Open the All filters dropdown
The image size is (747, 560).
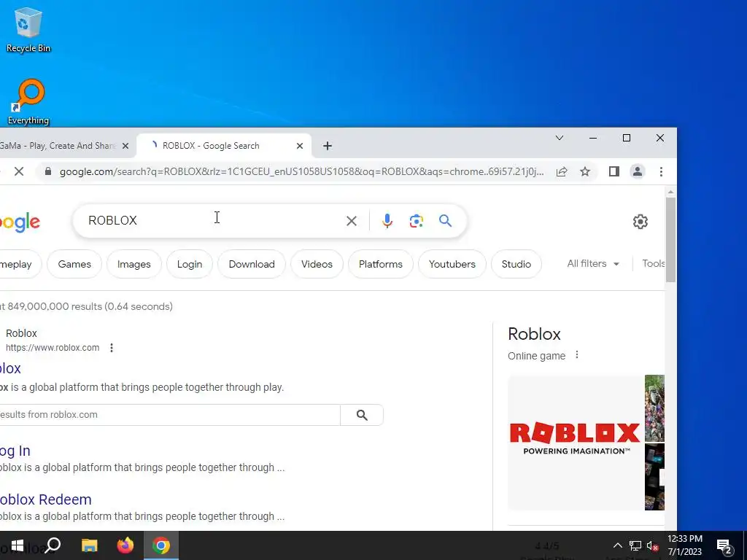click(x=592, y=264)
